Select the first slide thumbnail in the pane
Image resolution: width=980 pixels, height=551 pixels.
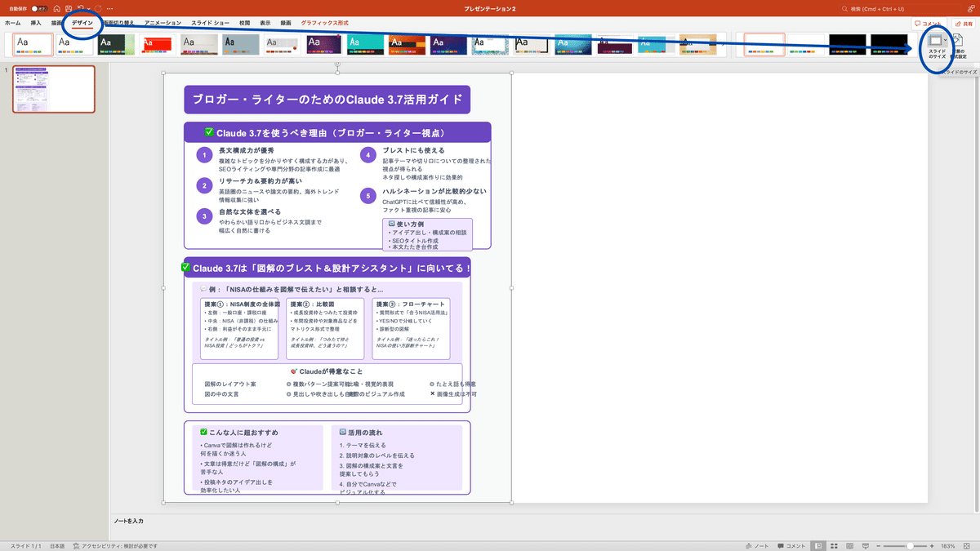(x=53, y=88)
